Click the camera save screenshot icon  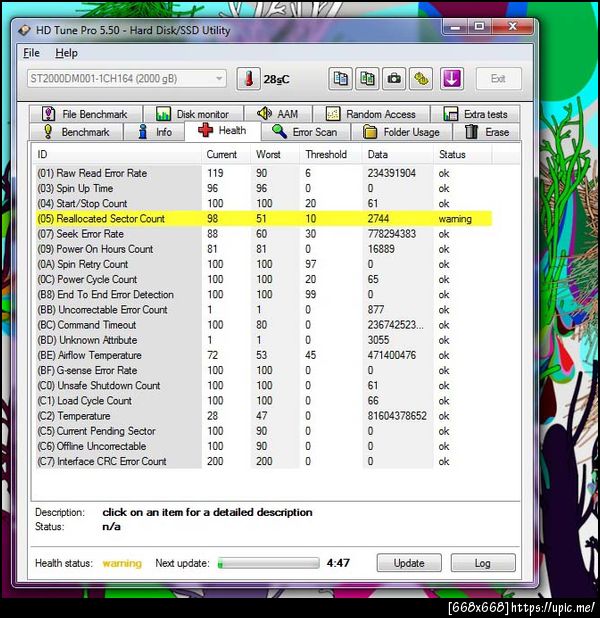(394, 79)
